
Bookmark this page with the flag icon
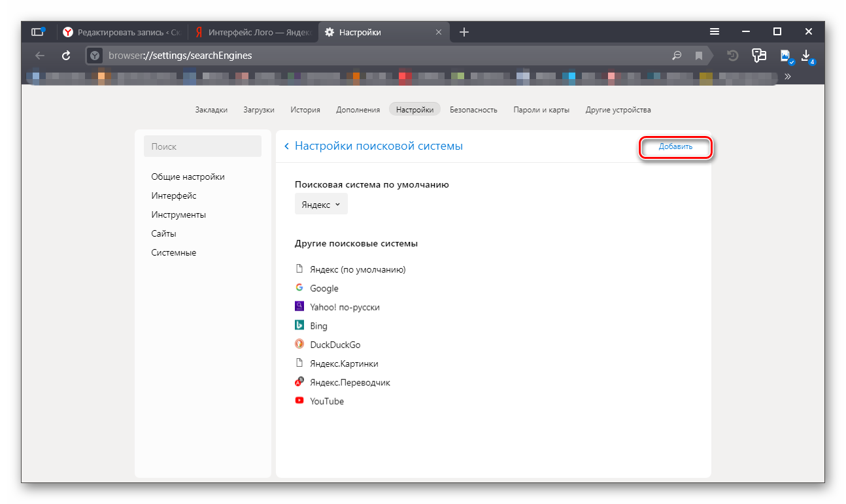click(699, 56)
